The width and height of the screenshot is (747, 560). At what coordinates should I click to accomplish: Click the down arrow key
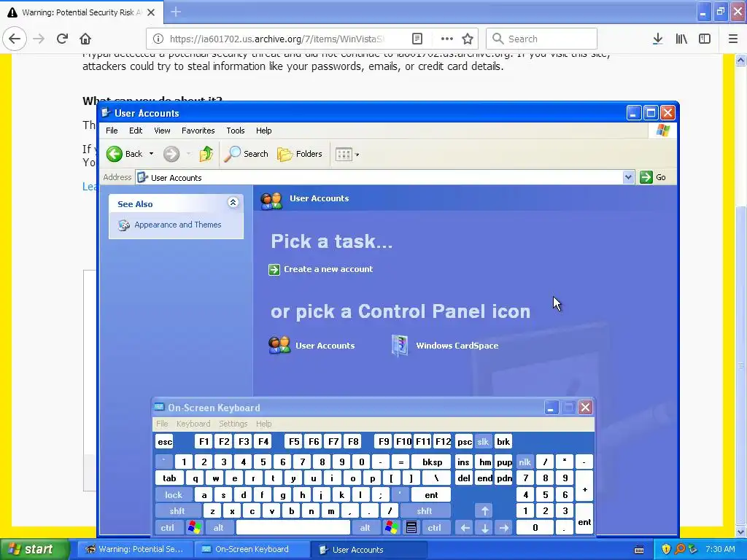(x=485, y=528)
